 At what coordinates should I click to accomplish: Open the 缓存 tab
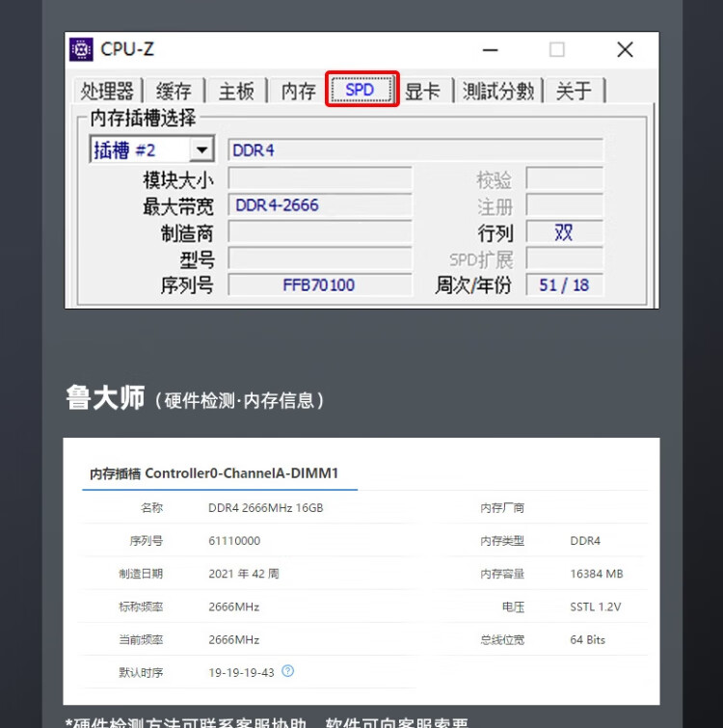tap(174, 91)
